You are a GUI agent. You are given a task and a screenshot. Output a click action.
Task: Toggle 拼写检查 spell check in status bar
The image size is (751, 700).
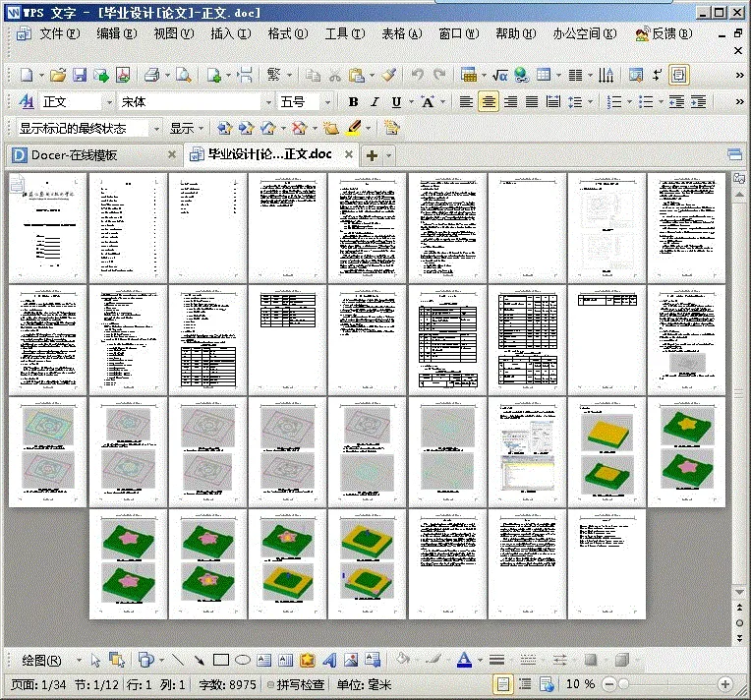[297, 684]
